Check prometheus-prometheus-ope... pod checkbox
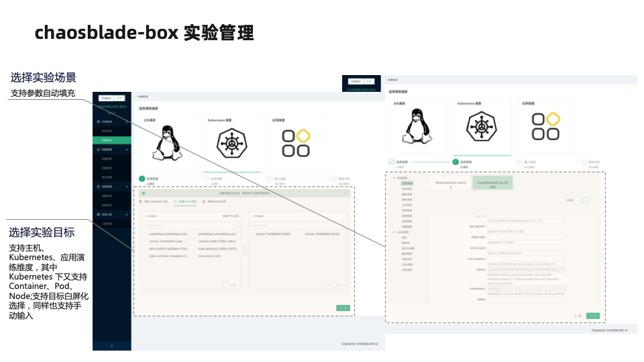The height and width of the screenshot is (362, 644). [146, 234]
